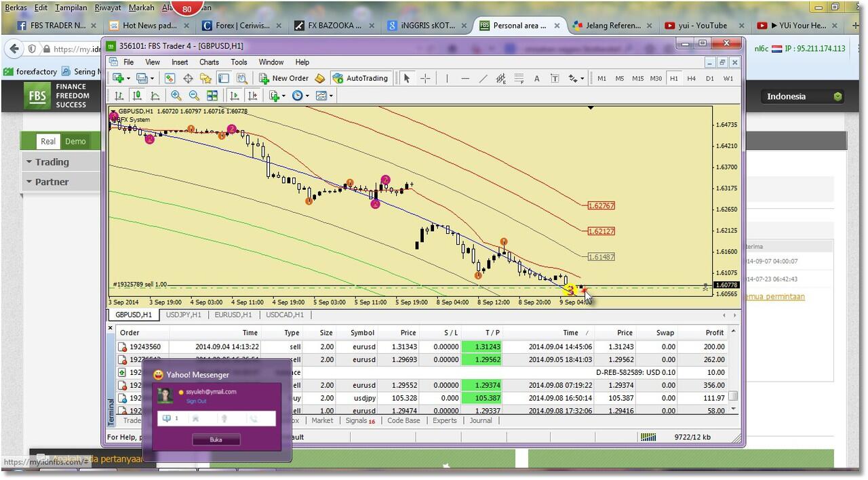Open the Charts menu
868x480 pixels.
(x=209, y=62)
